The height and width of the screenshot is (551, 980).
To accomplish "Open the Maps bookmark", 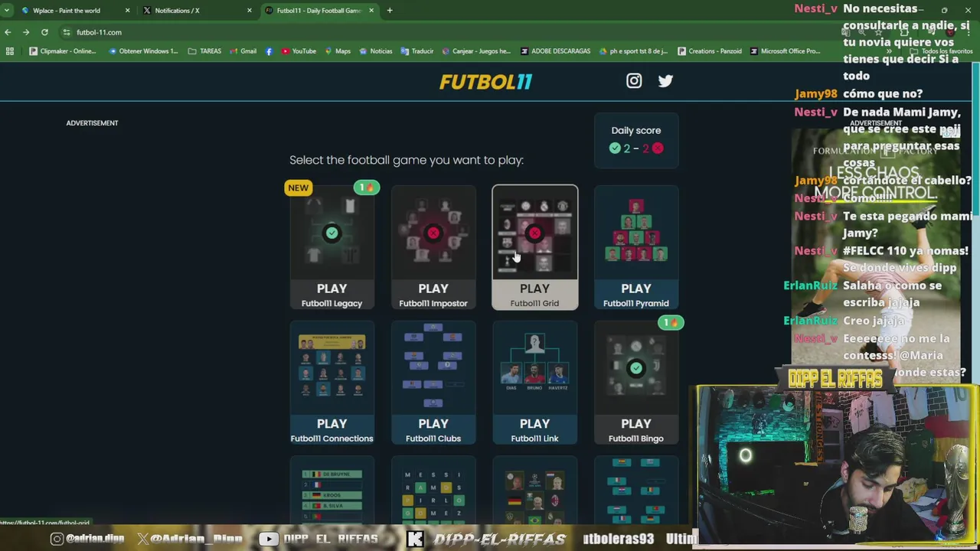I will [337, 51].
